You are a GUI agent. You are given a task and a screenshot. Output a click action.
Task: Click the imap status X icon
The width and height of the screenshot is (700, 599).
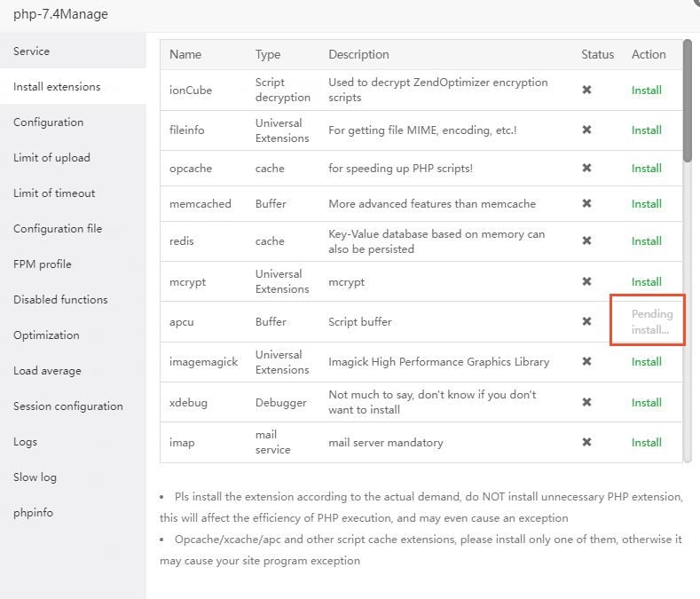pos(586,442)
